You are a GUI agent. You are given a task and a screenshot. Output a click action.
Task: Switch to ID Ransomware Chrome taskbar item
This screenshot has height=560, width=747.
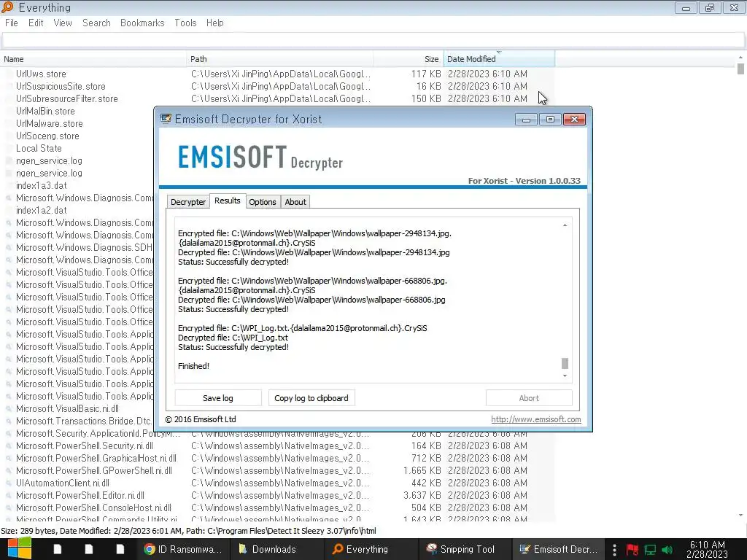(x=182, y=549)
